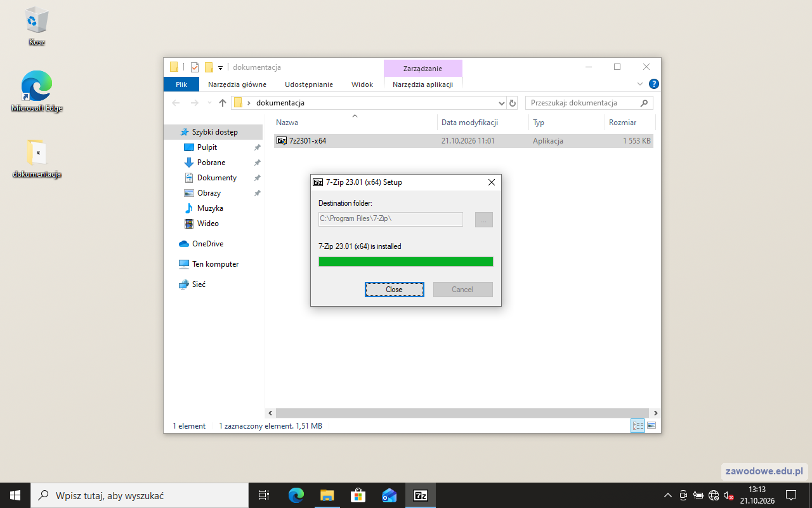
Task: Open recent locations dropdown next to navigation arrows
Action: pyautogui.click(x=209, y=103)
